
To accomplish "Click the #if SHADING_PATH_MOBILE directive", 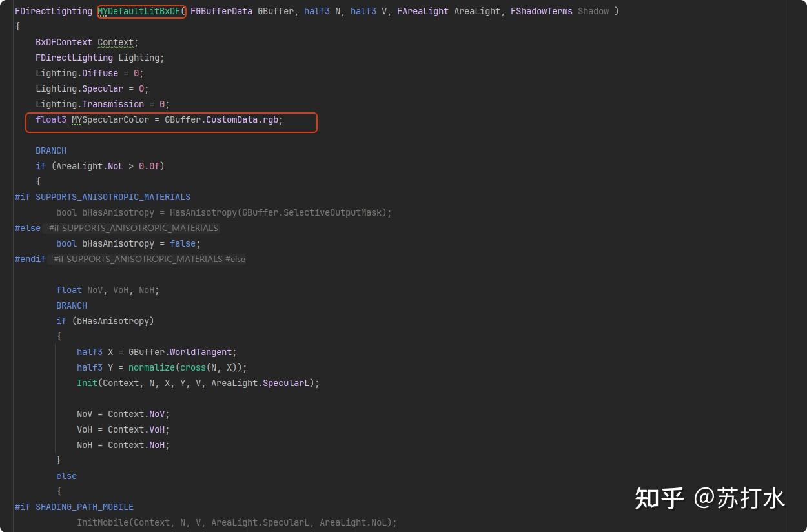I will coord(74,507).
